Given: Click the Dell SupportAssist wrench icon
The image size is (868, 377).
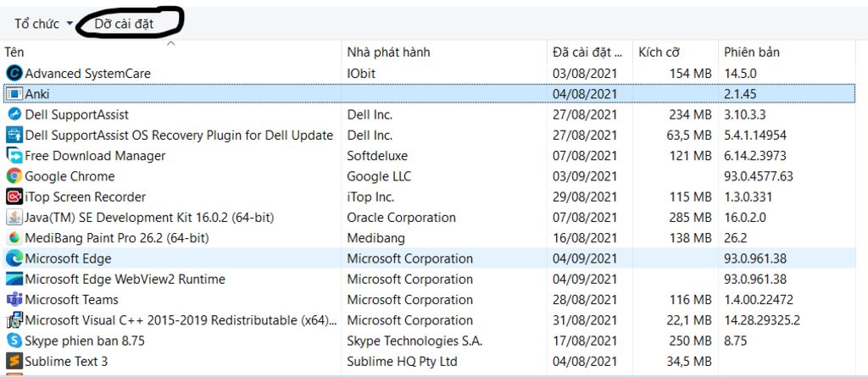Looking at the screenshot, I should click(14, 114).
